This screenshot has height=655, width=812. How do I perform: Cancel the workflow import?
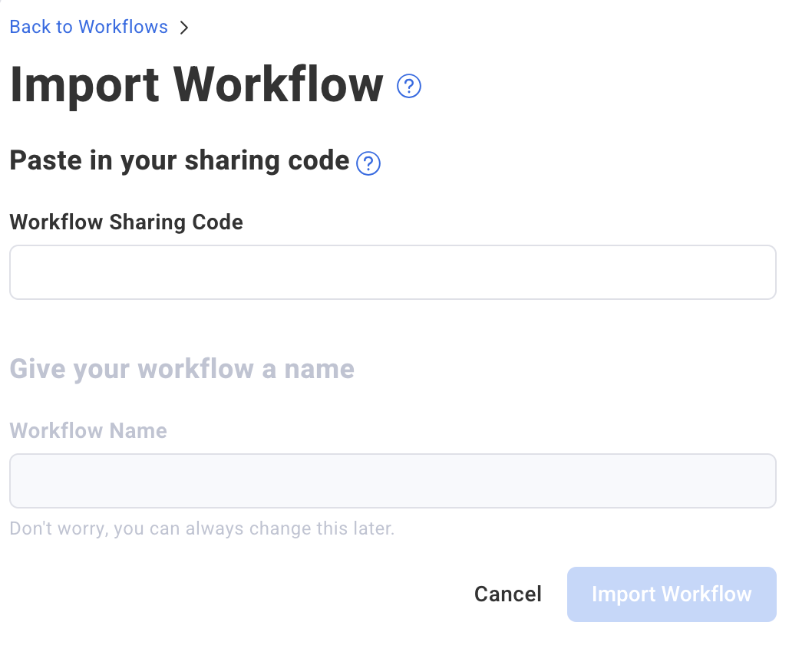pos(507,594)
